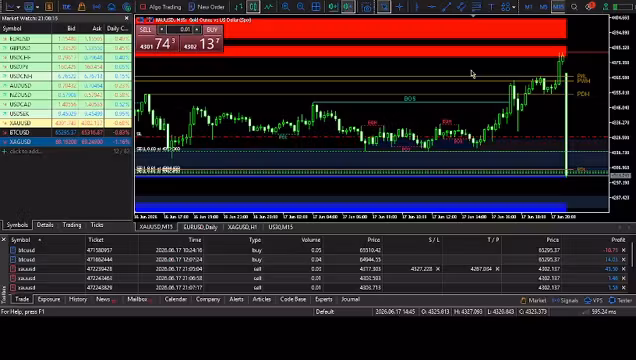The height and width of the screenshot is (360, 636).
Task: Select the BTCUSD row in Market Watch
Action: (66, 133)
